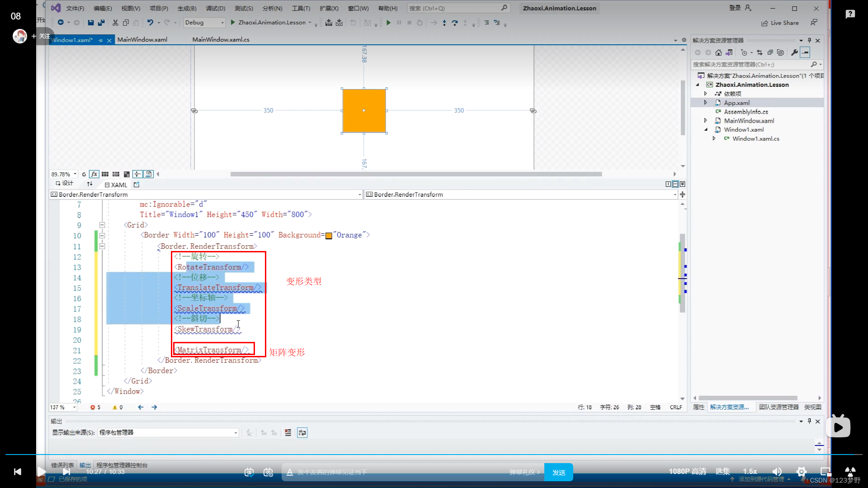Click the Undo arrow icon

click(x=150, y=23)
